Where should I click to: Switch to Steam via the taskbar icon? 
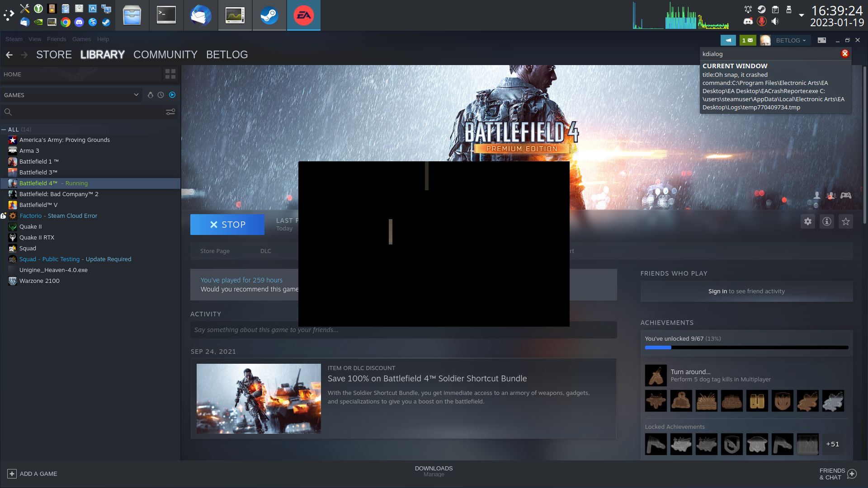pyautogui.click(x=269, y=15)
